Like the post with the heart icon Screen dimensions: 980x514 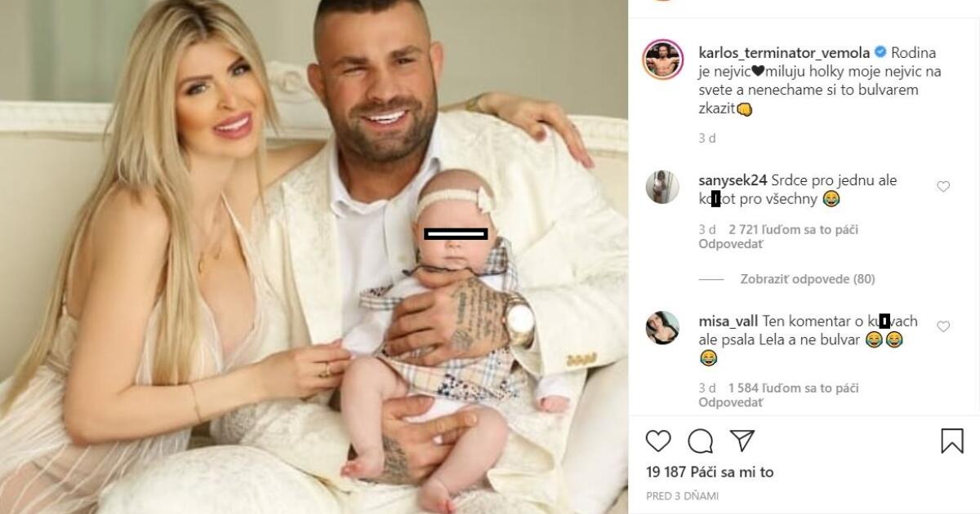(658, 441)
